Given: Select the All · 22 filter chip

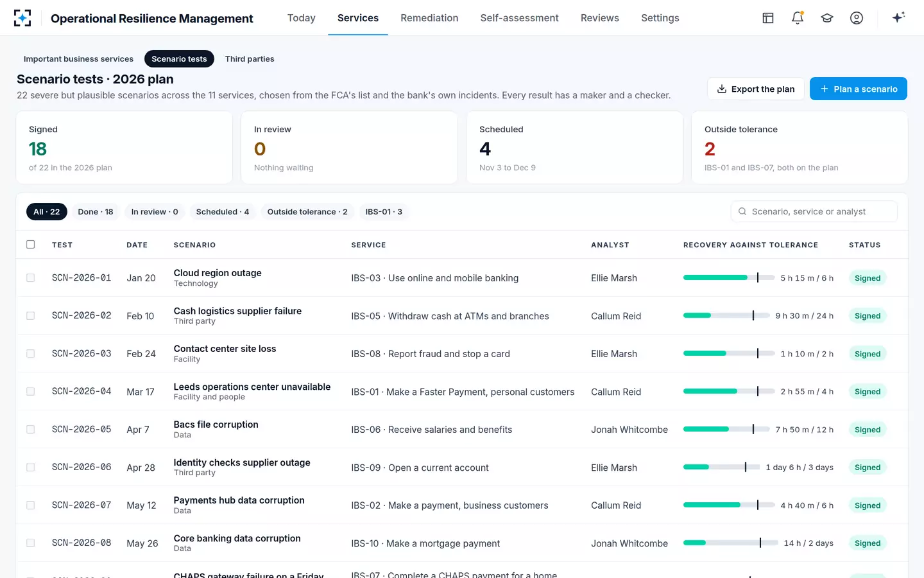Looking at the screenshot, I should pos(47,212).
